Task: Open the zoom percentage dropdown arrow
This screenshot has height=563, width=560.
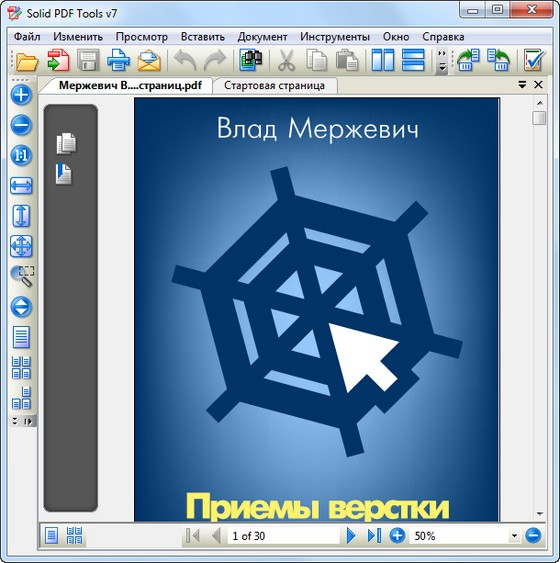Action: click(514, 536)
